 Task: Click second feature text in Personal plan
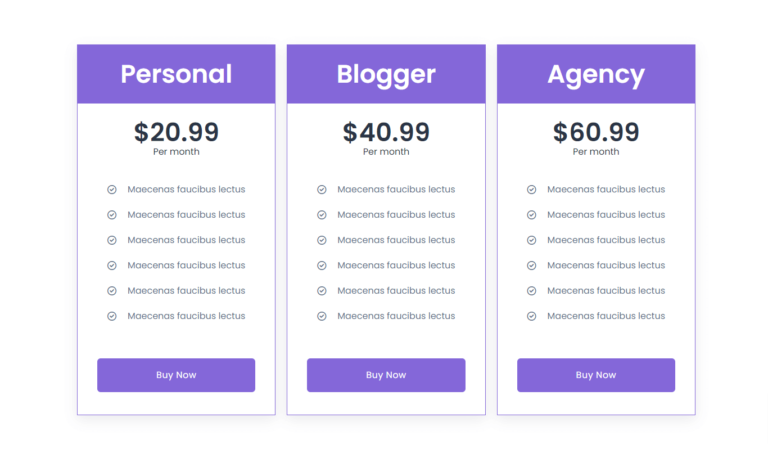click(x=186, y=215)
